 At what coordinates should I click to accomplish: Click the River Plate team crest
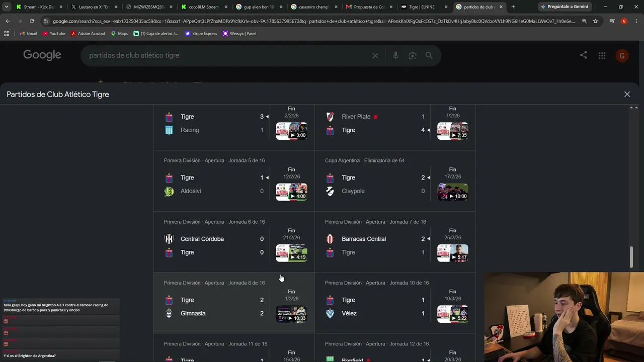[330, 117]
